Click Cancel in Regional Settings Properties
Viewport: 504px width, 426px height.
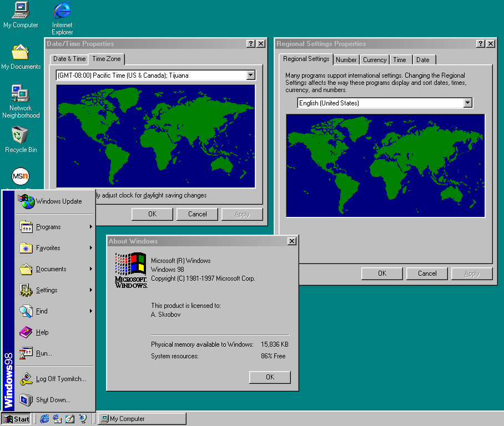427,273
